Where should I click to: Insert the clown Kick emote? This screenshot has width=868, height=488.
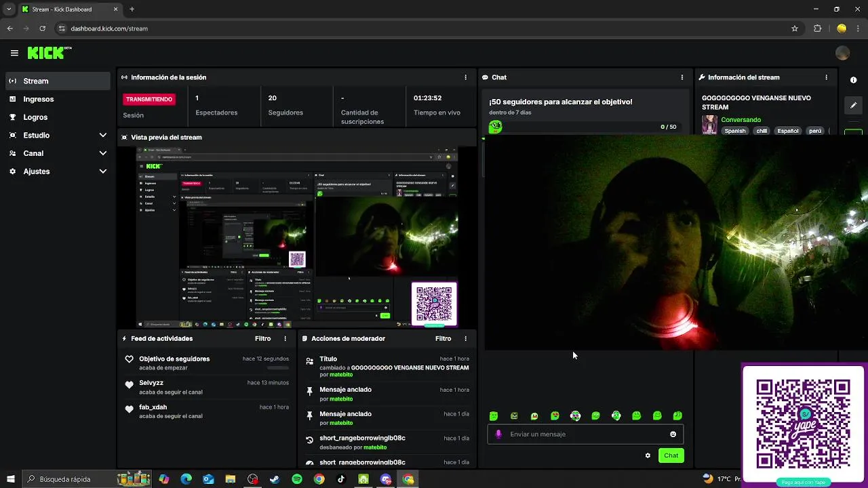(x=575, y=415)
